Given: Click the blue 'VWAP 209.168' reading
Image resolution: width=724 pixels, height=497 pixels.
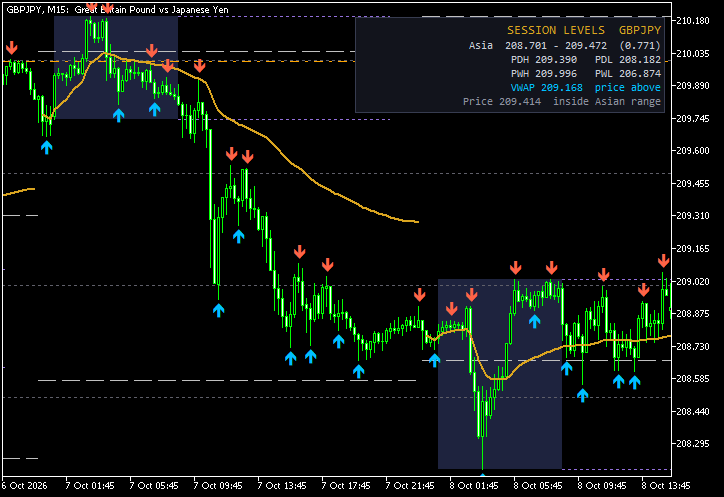Looking at the screenshot, I should [x=547, y=87].
